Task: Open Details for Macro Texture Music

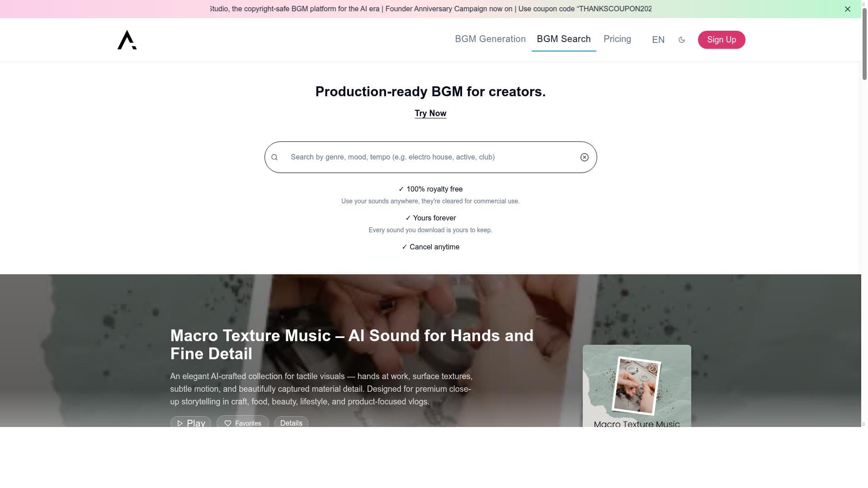Action: pyautogui.click(x=291, y=422)
